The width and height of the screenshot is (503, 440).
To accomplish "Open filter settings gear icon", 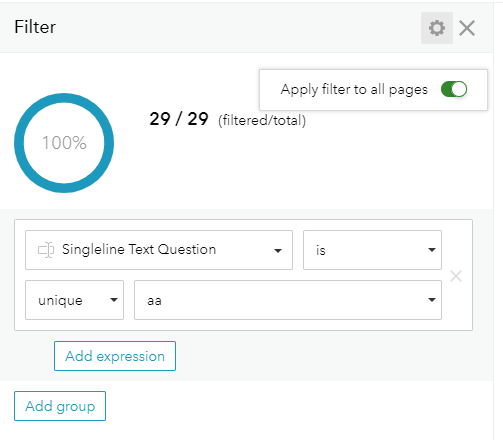I will (437, 28).
